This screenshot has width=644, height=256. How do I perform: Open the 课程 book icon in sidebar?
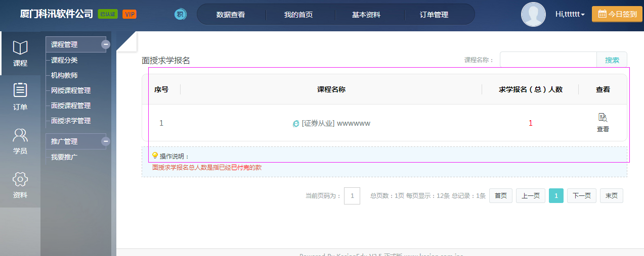pyautogui.click(x=20, y=48)
